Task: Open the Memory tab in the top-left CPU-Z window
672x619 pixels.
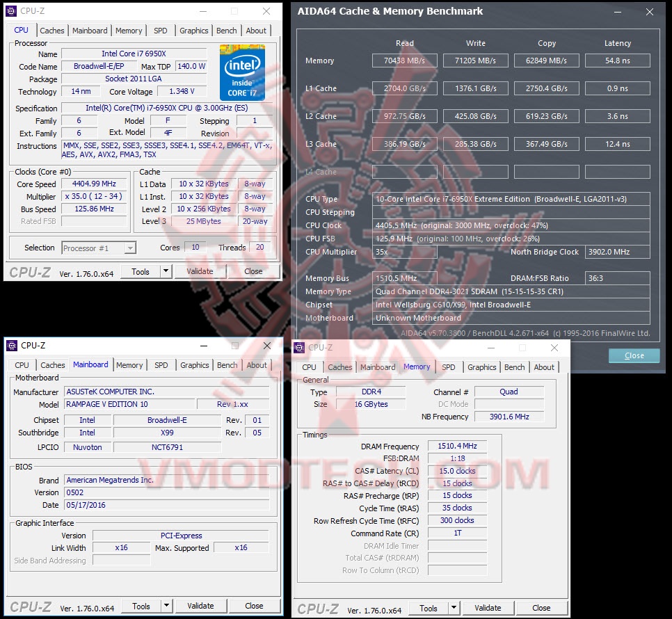Action: pyautogui.click(x=129, y=31)
